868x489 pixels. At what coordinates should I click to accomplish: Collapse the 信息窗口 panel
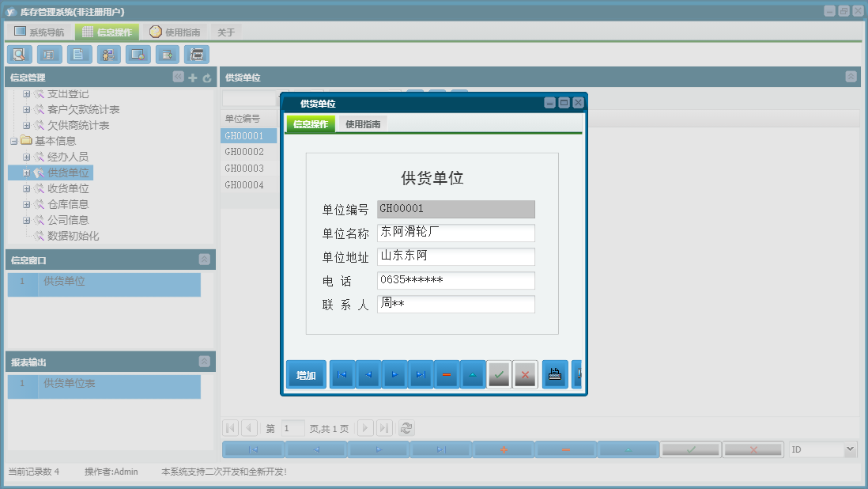pyautogui.click(x=204, y=260)
